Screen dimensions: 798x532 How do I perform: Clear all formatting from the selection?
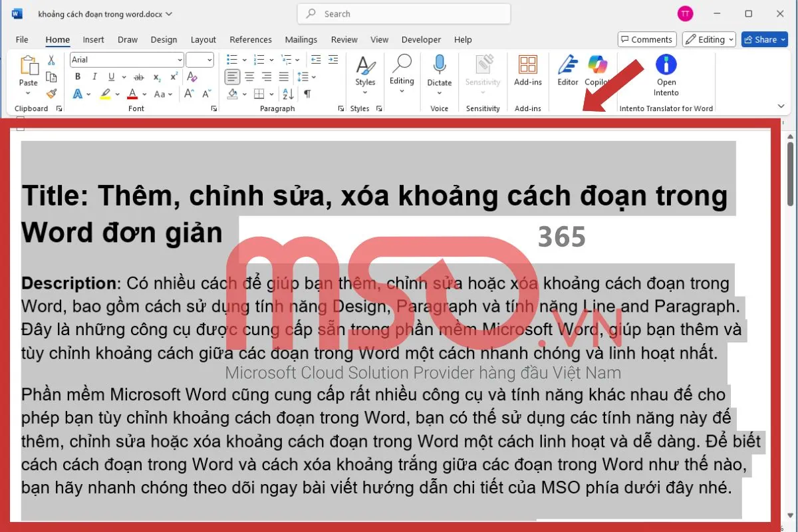pos(192,76)
